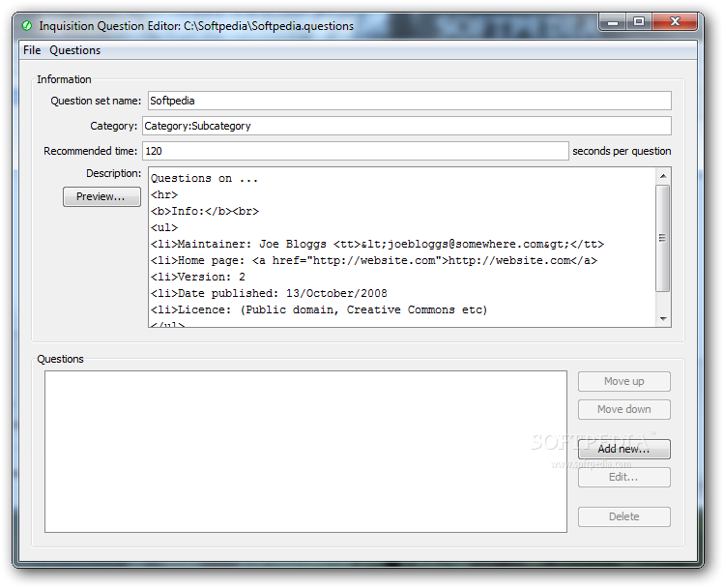
Task: Click the description scrollbar down arrow
Action: tap(663, 319)
